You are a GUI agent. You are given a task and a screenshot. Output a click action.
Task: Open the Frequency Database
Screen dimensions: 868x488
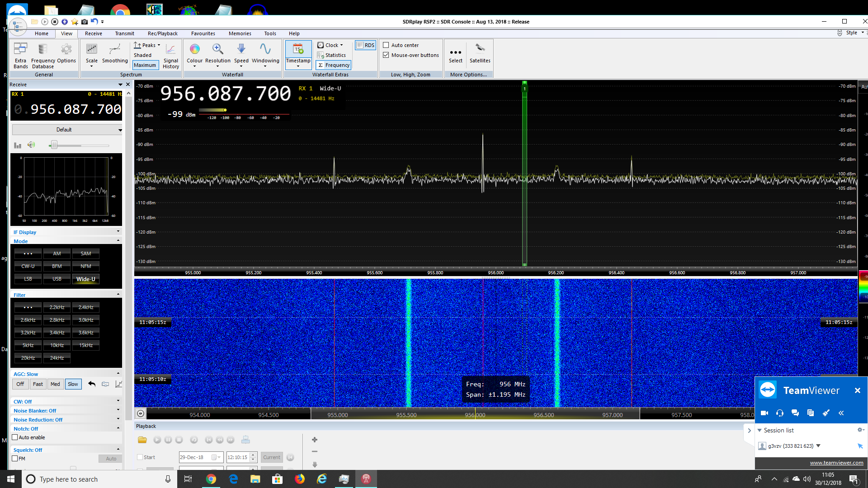(x=43, y=55)
